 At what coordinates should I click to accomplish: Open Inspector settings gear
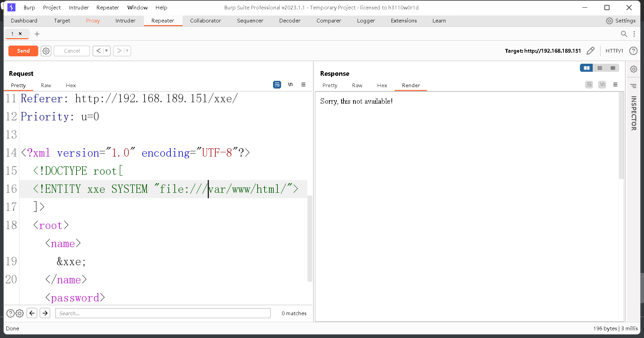(x=634, y=69)
